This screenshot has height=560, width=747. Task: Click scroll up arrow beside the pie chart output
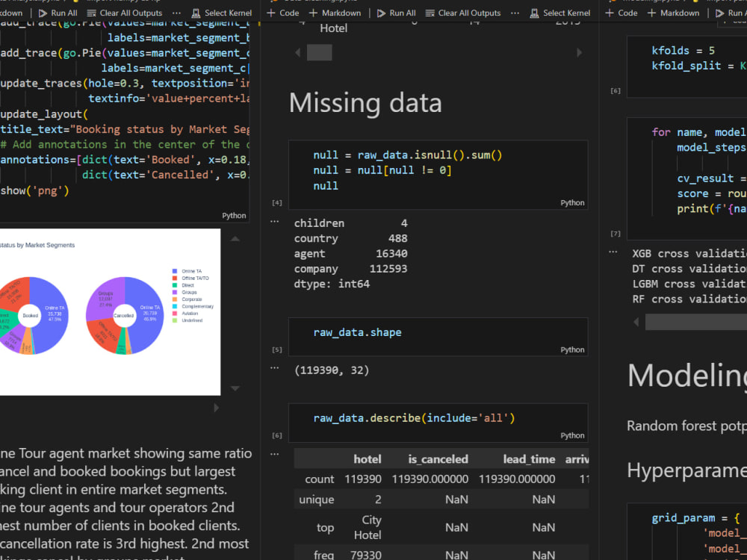coord(235,239)
